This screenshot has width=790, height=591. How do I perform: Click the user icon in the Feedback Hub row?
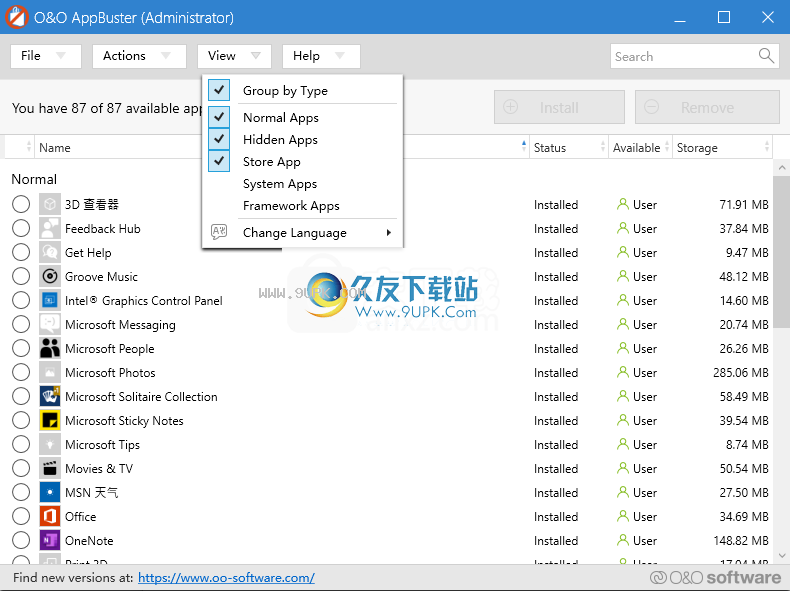tap(623, 228)
